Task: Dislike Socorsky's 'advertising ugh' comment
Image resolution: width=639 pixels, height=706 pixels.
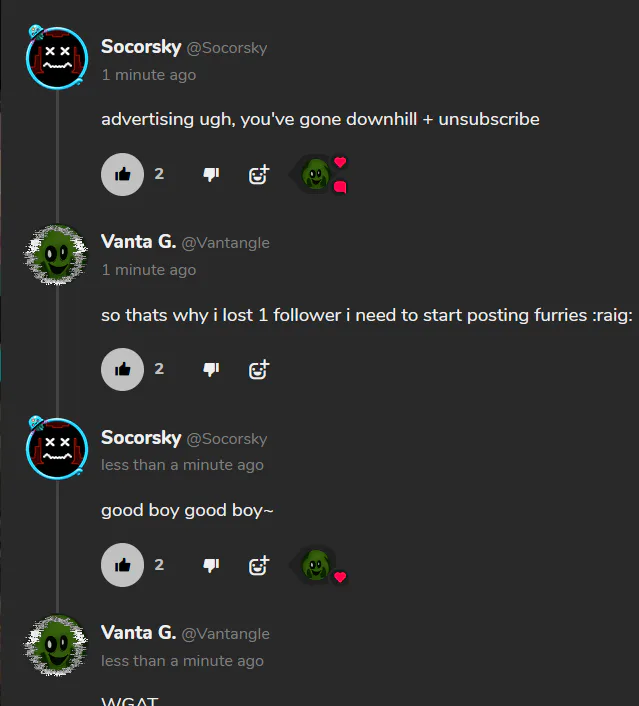Action: (211, 174)
